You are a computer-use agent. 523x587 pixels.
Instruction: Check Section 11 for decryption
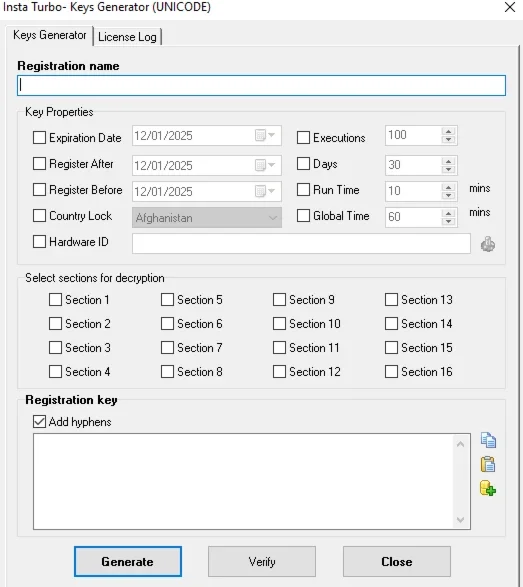point(279,348)
